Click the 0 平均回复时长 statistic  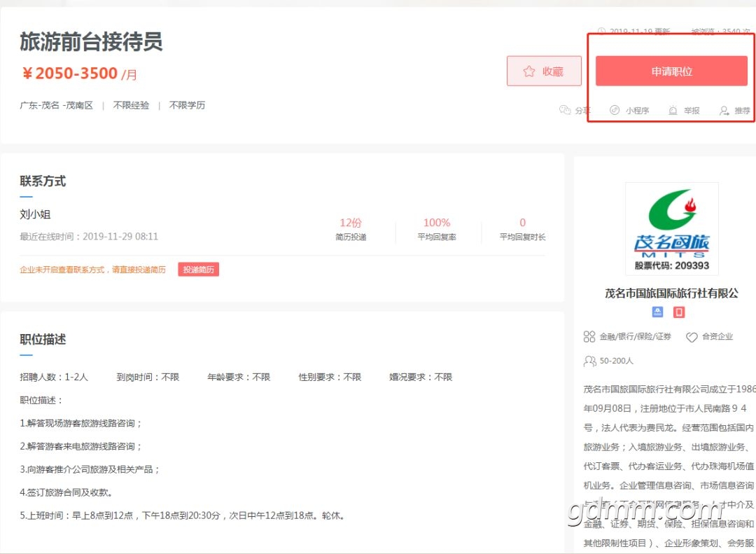click(523, 229)
